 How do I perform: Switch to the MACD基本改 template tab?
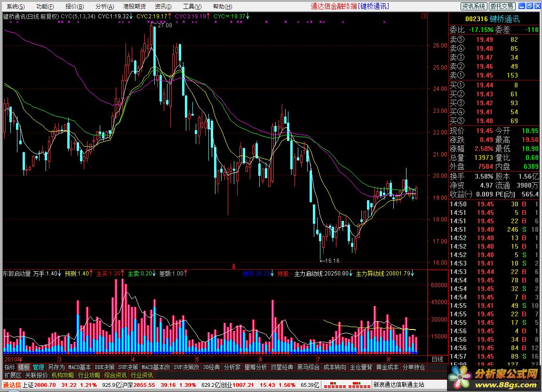[x=156, y=367]
